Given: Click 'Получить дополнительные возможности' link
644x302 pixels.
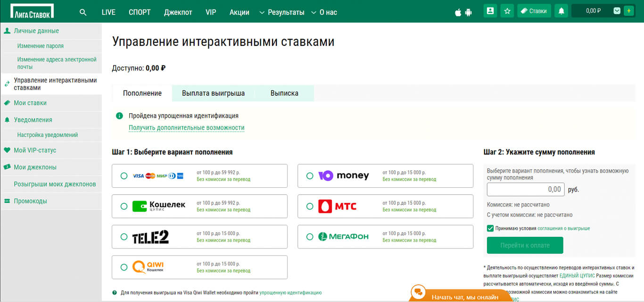Looking at the screenshot, I should (x=187, y=128).
